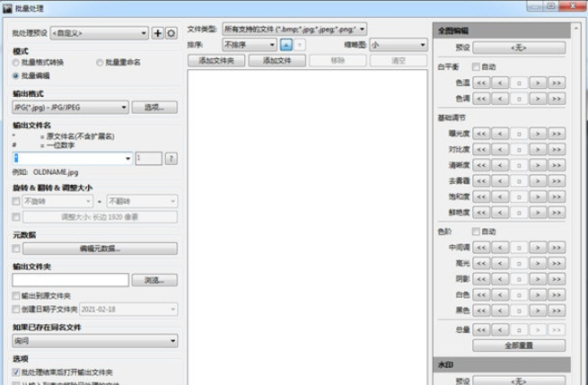Click ascending sort arrow button
This screenshot has height=385, width=588.
pyautogui.click(x=286, y=45)
